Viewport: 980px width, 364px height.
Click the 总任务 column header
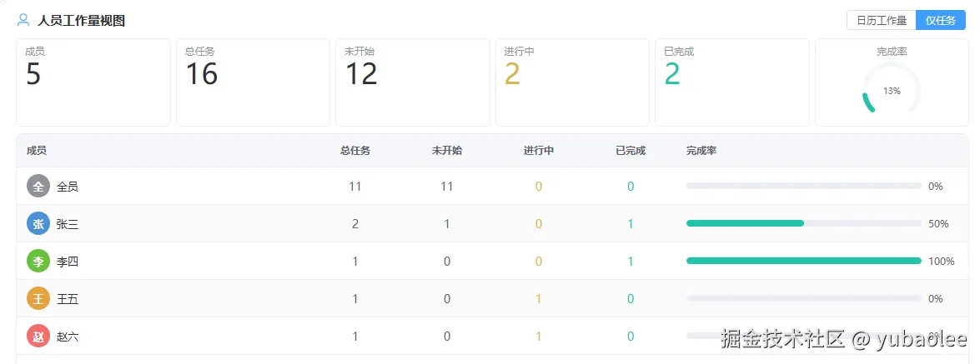[355, 151]
